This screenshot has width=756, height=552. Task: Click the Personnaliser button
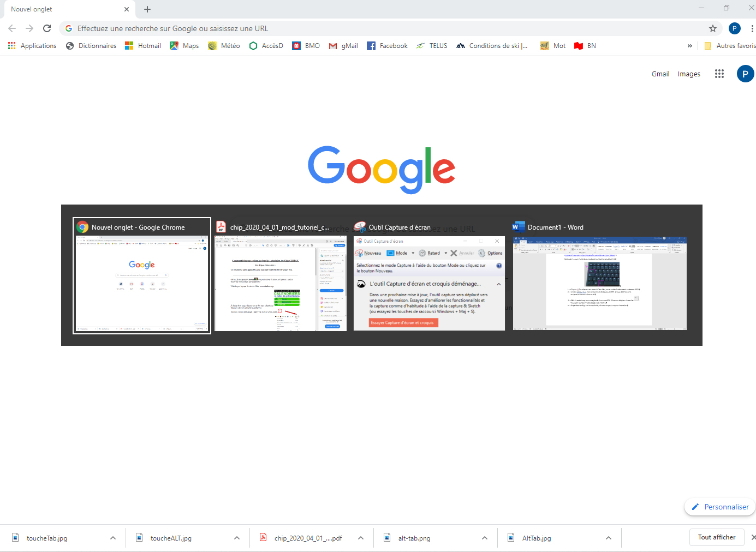720,507
